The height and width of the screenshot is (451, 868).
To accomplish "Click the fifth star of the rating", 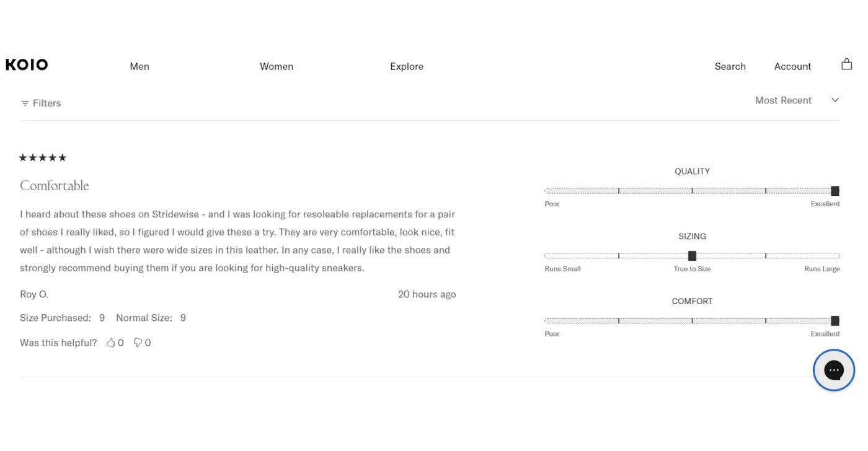I will [63, 157].
